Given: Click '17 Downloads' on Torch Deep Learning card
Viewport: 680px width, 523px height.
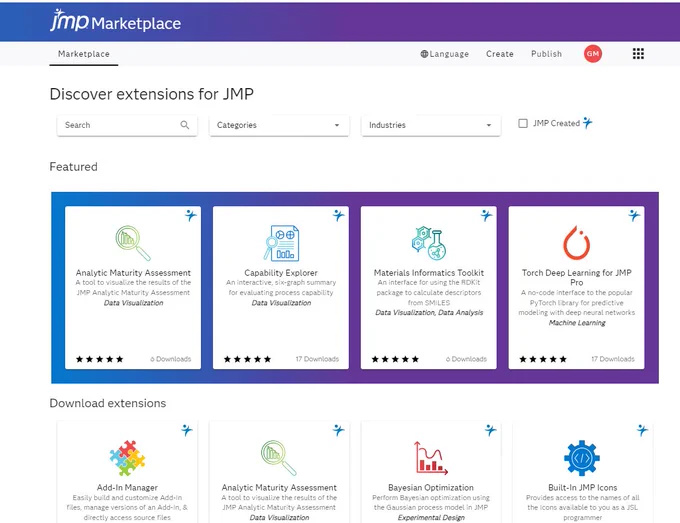Looking at the screenshot, I should click(x=613, y=359).
